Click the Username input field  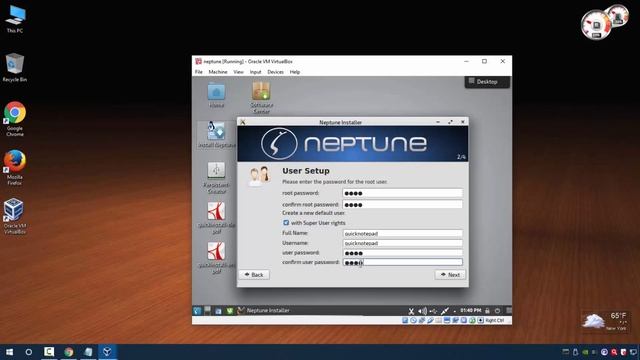click(402, 243)
